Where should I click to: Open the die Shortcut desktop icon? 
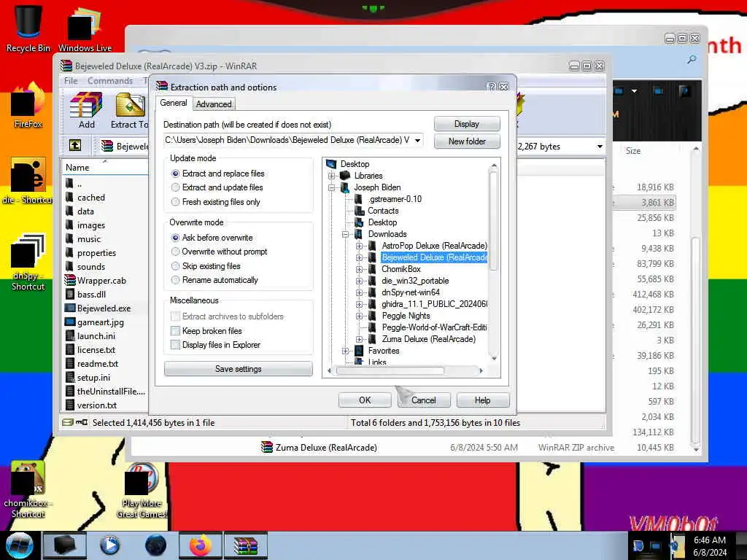pyautogui.click(x=28, y=181)
